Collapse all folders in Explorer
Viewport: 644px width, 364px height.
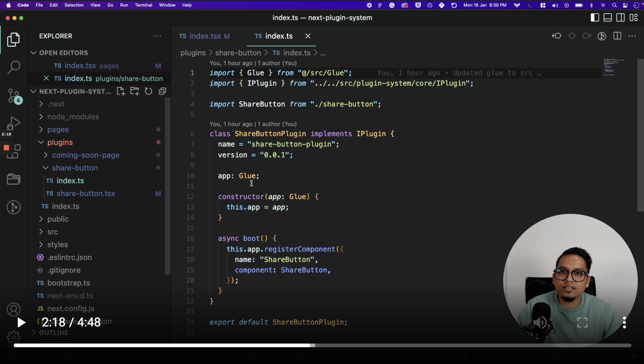tap(162, 91)
